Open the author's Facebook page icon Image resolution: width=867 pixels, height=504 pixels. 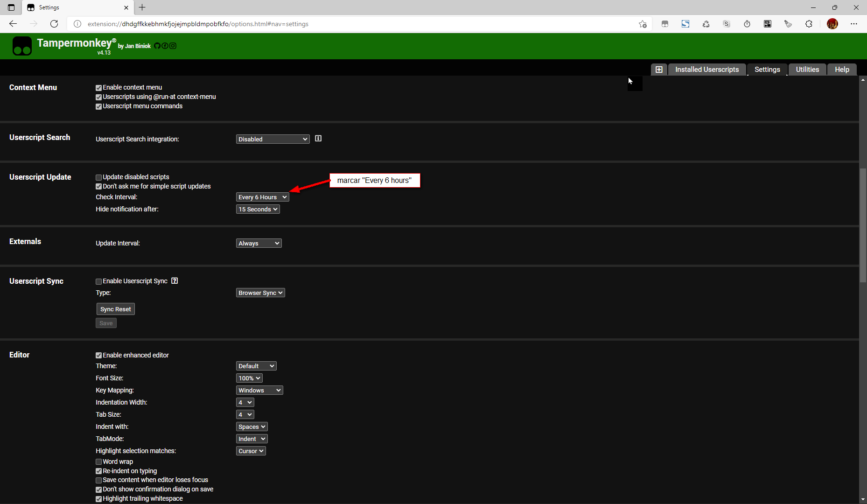[165, 46]
